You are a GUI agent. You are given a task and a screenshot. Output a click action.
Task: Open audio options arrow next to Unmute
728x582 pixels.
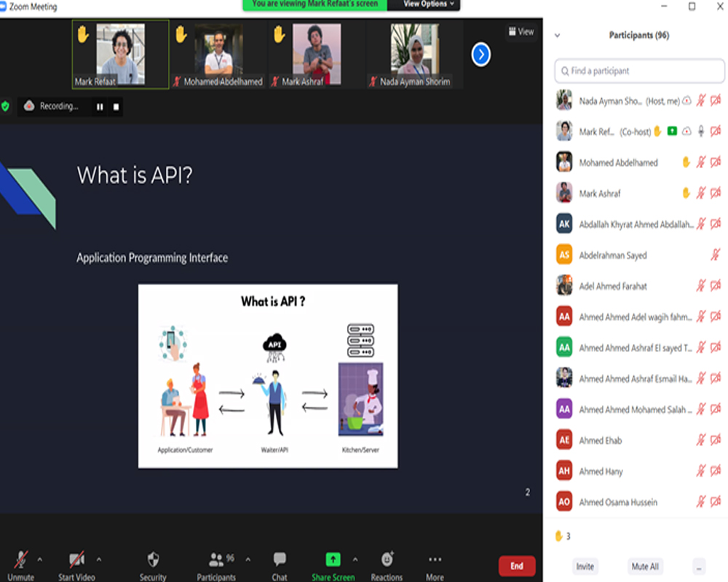point(39,559)
